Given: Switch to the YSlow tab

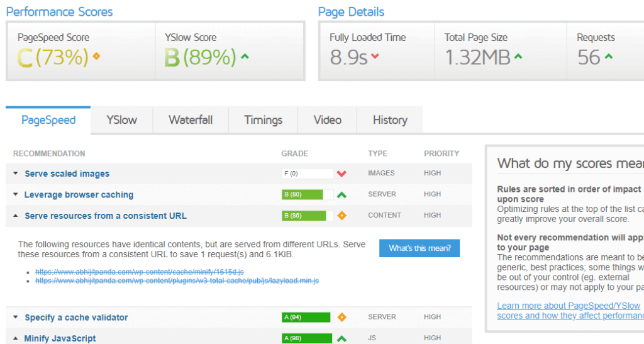Looking at the screenshot, I should pos(121,120).
